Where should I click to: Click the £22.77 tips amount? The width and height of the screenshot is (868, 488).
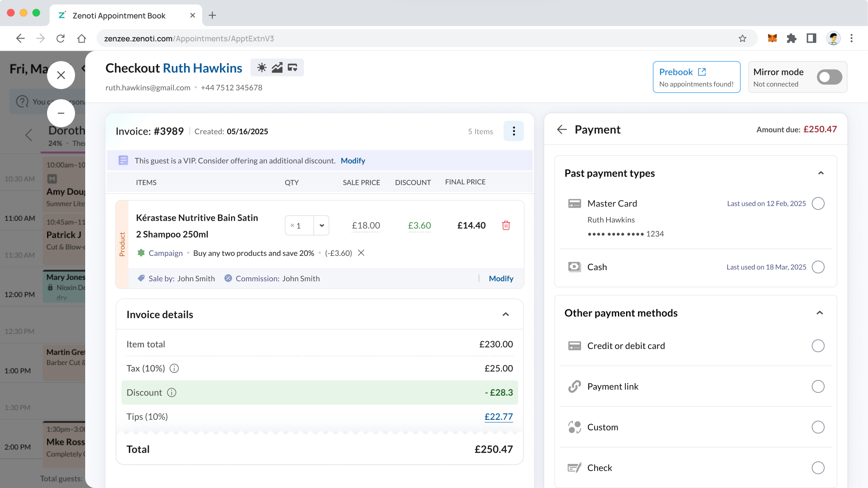click(498, 417)
